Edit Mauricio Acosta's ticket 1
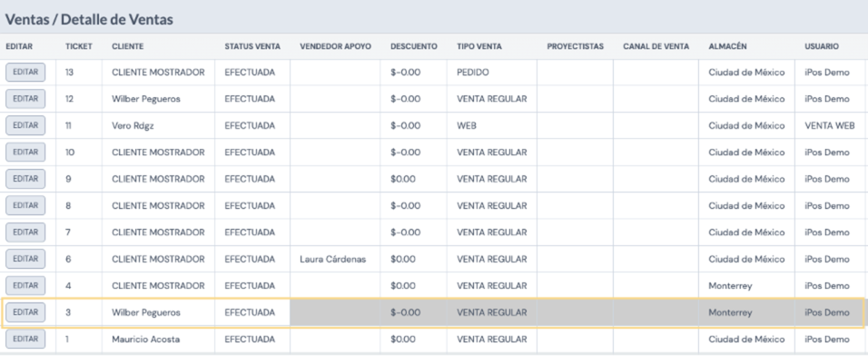 [x=25, y=339]
